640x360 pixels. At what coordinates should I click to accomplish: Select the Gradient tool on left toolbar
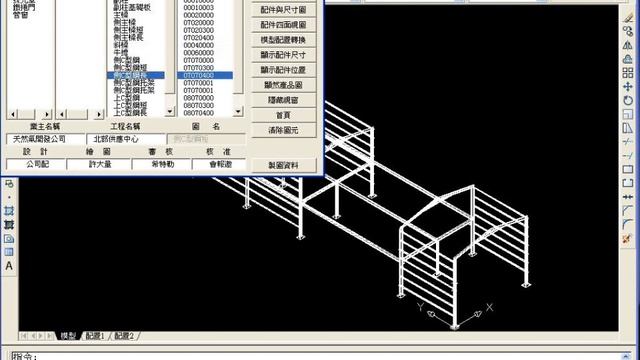coord(9,225)
